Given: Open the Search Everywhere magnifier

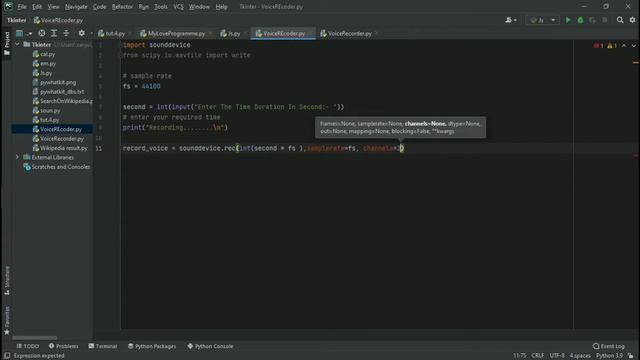Looking at the screenshot, I should coord(620,20).
